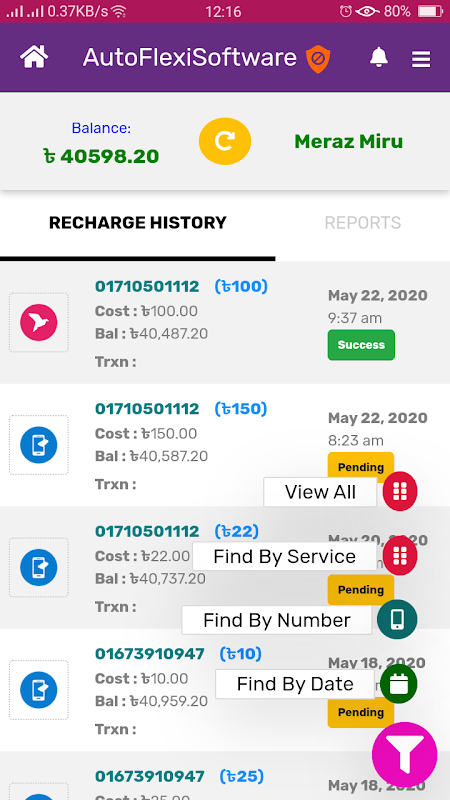Screen dimensions: 450x800
Task: Tap the red grid icon beside View All
Action: pos(400,491)
